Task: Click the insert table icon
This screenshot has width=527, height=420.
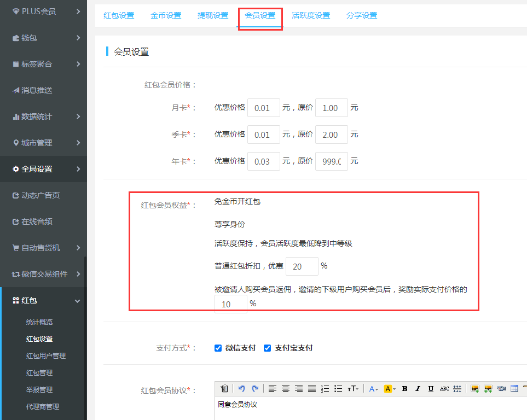Action: point(514,389)
